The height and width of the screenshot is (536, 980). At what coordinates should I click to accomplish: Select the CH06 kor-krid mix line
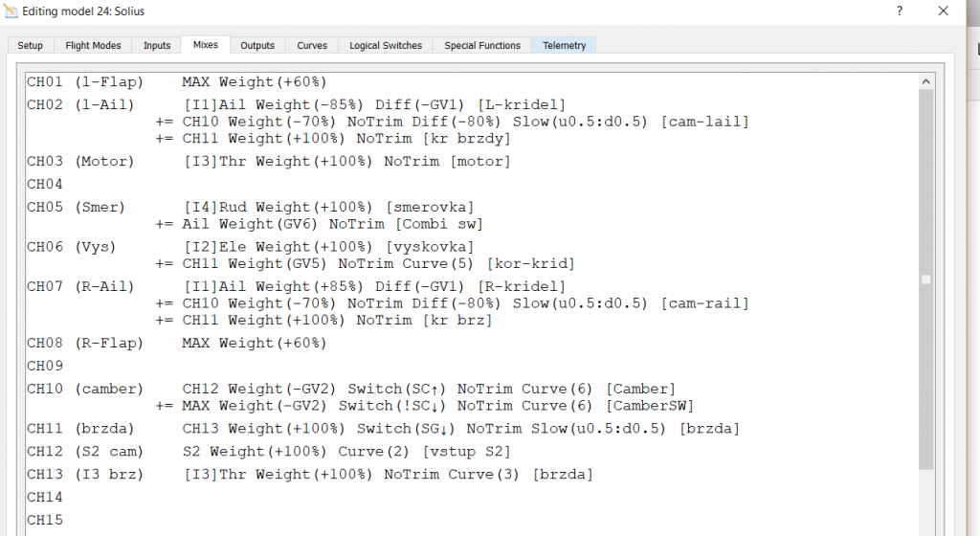[378, 264]
